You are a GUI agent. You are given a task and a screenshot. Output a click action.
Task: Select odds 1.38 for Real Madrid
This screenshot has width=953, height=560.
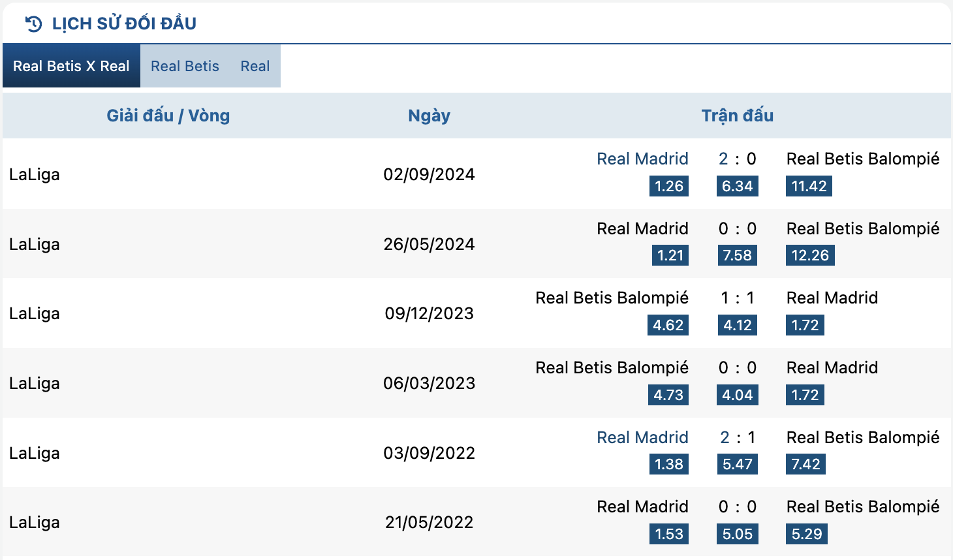tap(669, 464)
